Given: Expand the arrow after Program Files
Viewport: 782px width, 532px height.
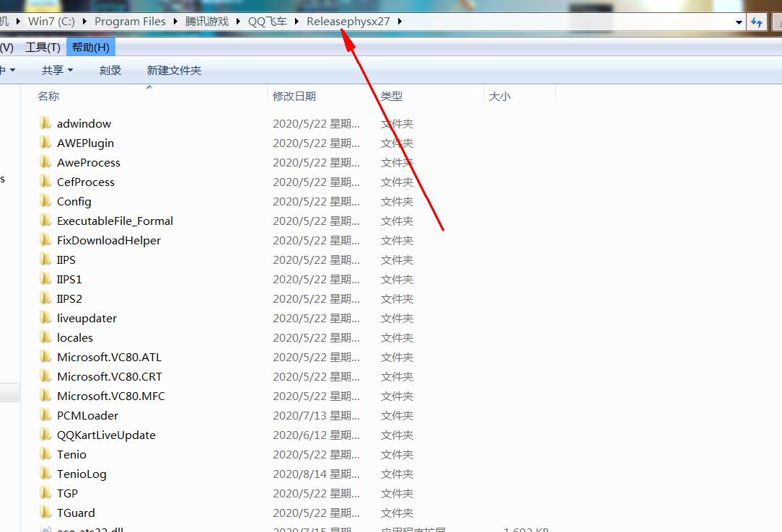Looking at the screenshot, I should 175,22.
